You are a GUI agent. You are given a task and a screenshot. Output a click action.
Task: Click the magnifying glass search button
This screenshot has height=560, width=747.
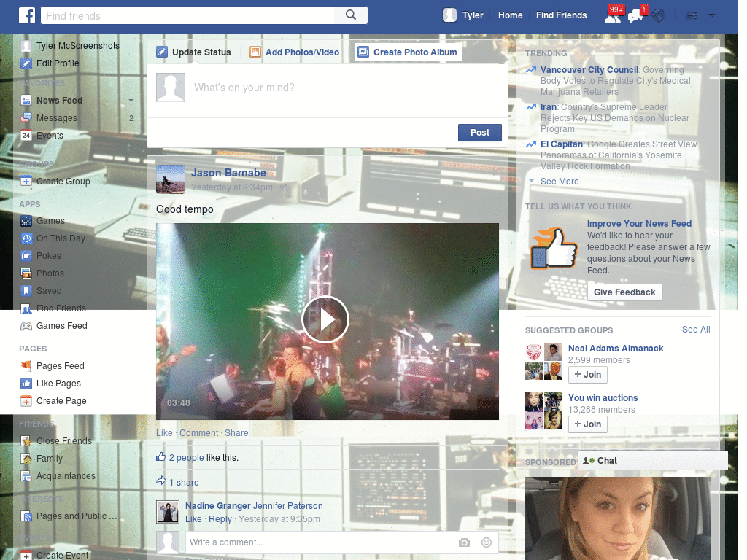(x=351, y=15)
